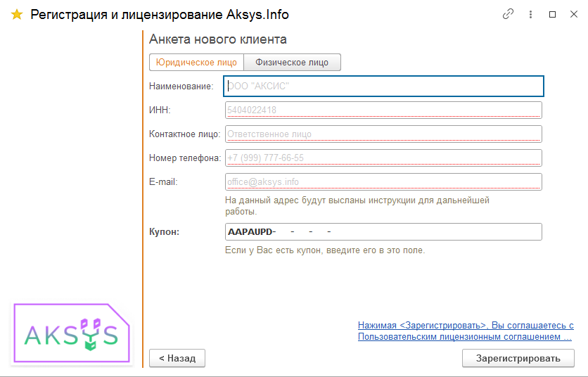Click the ИНН: label
Image resolution: width=588 pixels, height=377 pixels.
[x=160, y=110]
